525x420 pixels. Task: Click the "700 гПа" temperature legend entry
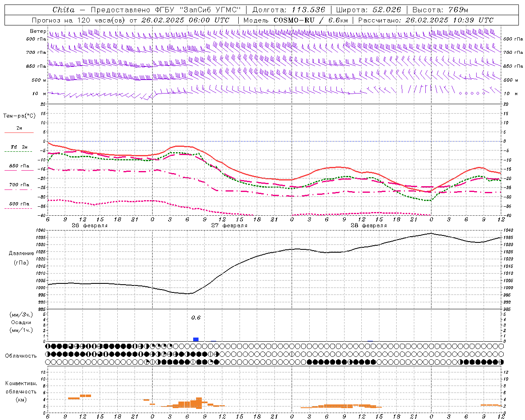click(x=19, y=185)
